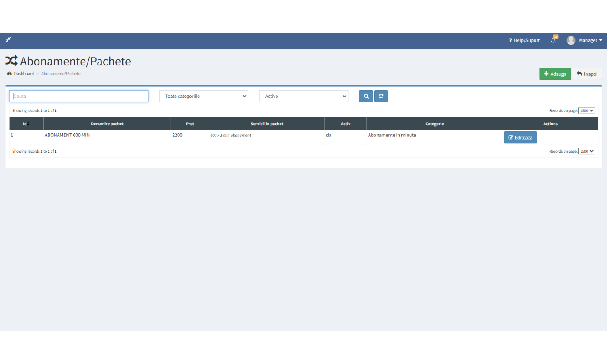Edit package with the Editeaza button
The width and height of the screenshot is (607, 364).
pyautogui.click(x=520, y=137)
